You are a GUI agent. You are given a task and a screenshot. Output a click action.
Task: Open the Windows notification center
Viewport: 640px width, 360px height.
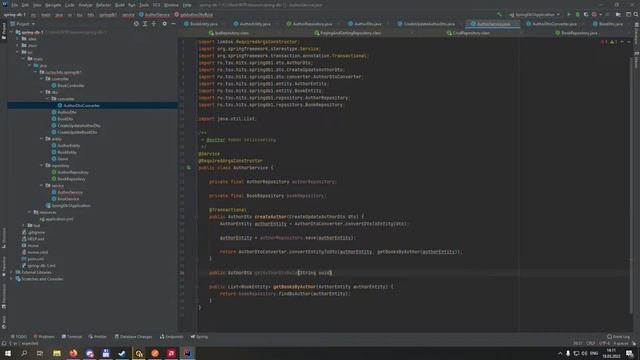pos(630,353)
